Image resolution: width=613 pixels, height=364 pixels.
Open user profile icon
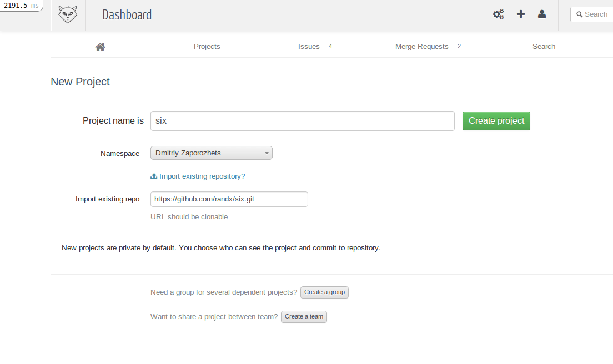tap(542, 14)
